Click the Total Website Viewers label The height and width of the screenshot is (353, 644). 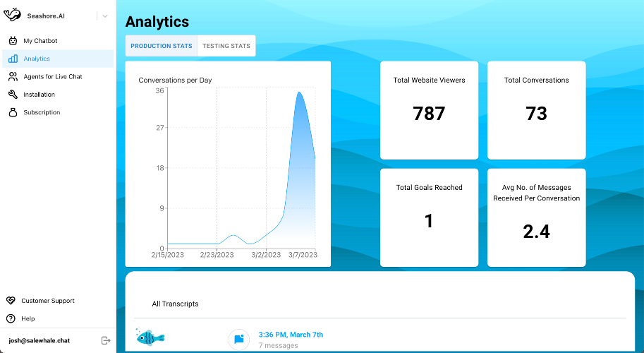pos(429,80)
